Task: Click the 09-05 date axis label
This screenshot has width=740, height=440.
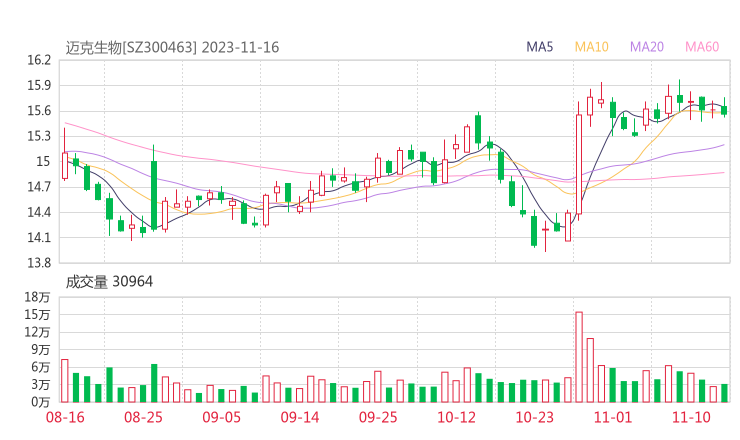Action: click(221, 417)
